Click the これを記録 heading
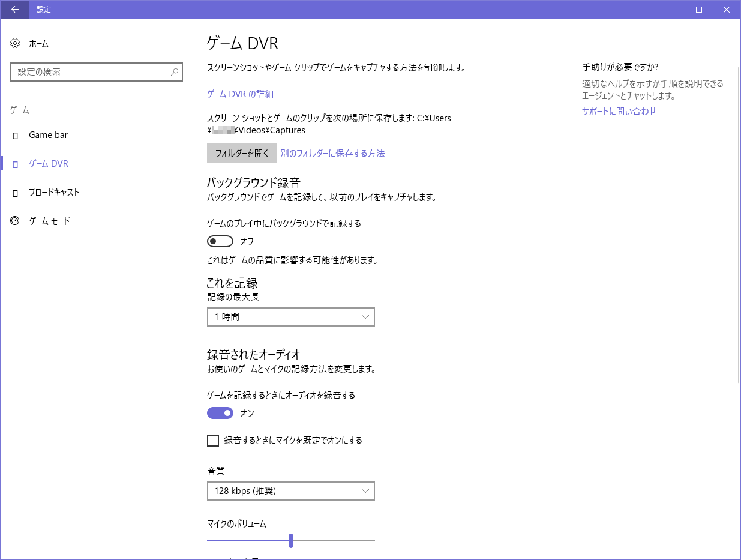The width and height of the screenshot is (741, 560). pos(232,283)
